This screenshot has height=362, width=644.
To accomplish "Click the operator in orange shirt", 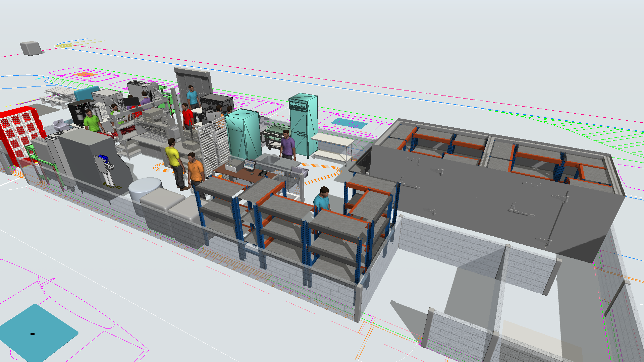I will [195, 170].
